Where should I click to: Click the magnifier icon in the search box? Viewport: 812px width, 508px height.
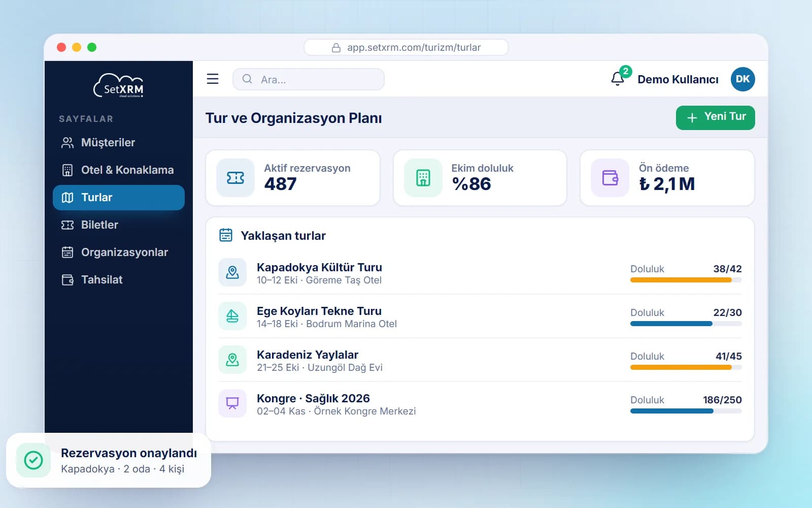pos(247,79)
